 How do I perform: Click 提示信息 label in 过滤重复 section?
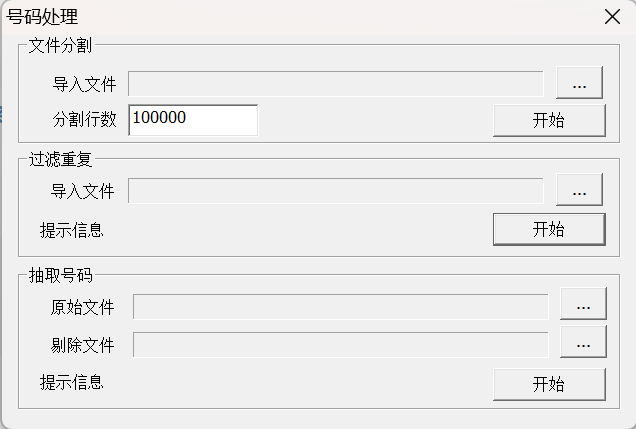tap(72, 230)
